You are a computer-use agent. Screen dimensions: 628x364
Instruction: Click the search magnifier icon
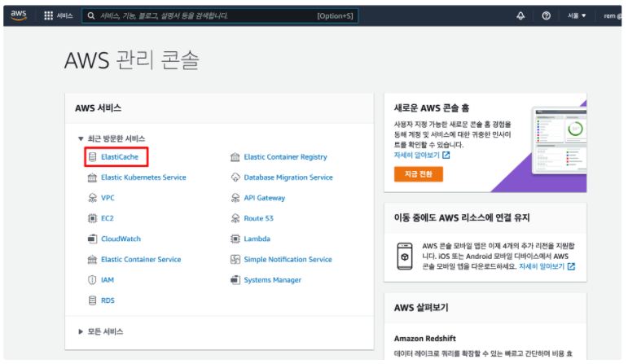coord(91,15)
